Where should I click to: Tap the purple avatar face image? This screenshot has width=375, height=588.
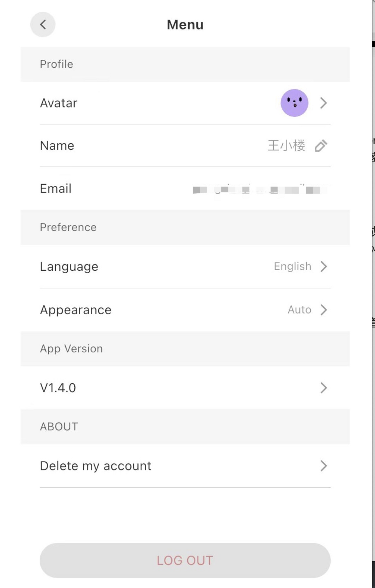pos(294,103)
